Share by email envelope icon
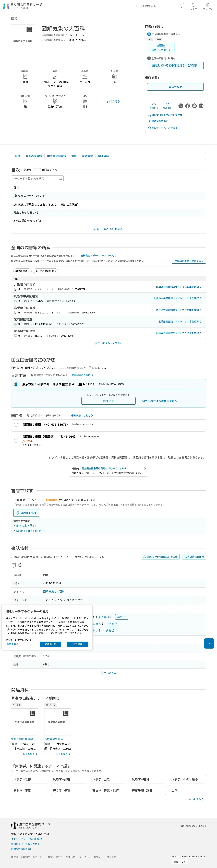The image size is (217, 868). (201, 106)
